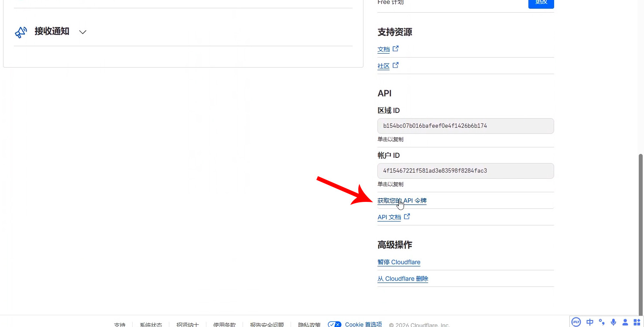Click the blue 更改 plan button
The height and width of the screenshot is (327, 644).
pos(541,3)
